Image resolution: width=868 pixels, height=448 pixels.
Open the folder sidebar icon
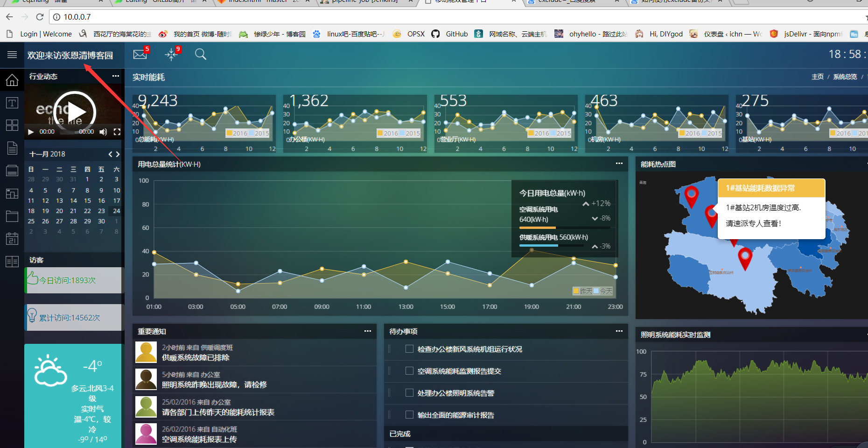click(12, 216)
